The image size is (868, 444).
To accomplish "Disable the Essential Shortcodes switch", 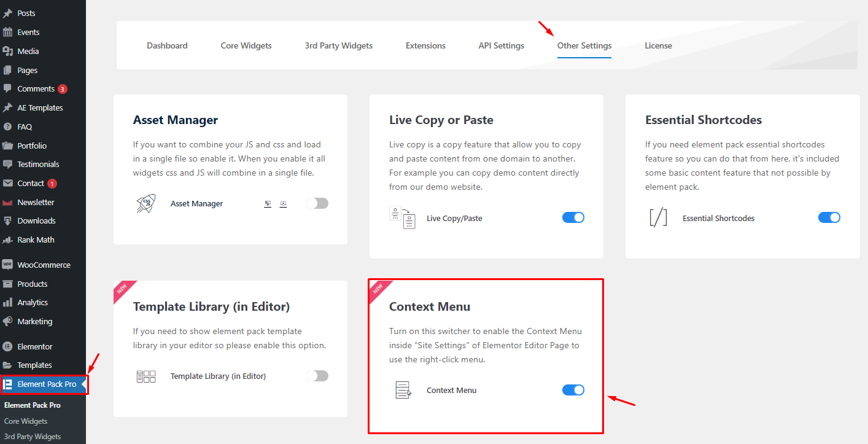I will click(x=829, y=217).
